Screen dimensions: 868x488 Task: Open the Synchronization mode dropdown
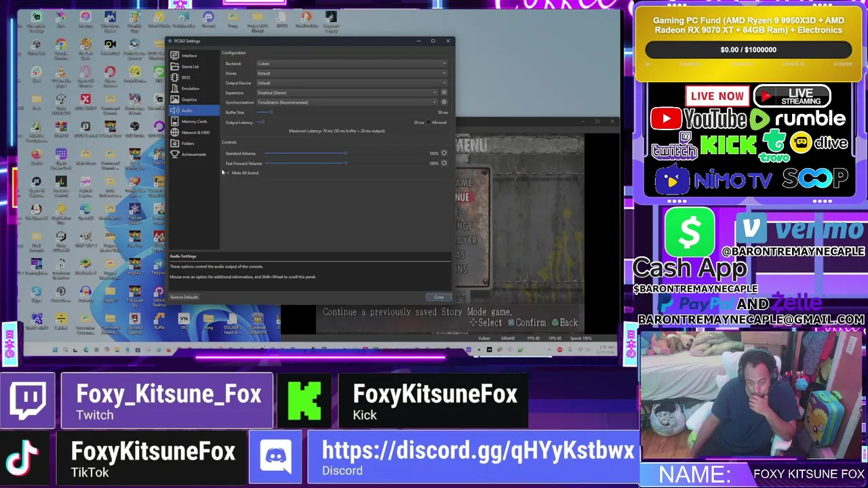pos(347,102)
